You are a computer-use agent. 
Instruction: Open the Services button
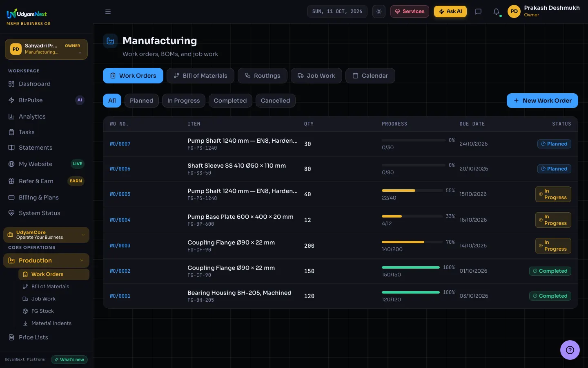pyautogui.click(x=410, y=11)
